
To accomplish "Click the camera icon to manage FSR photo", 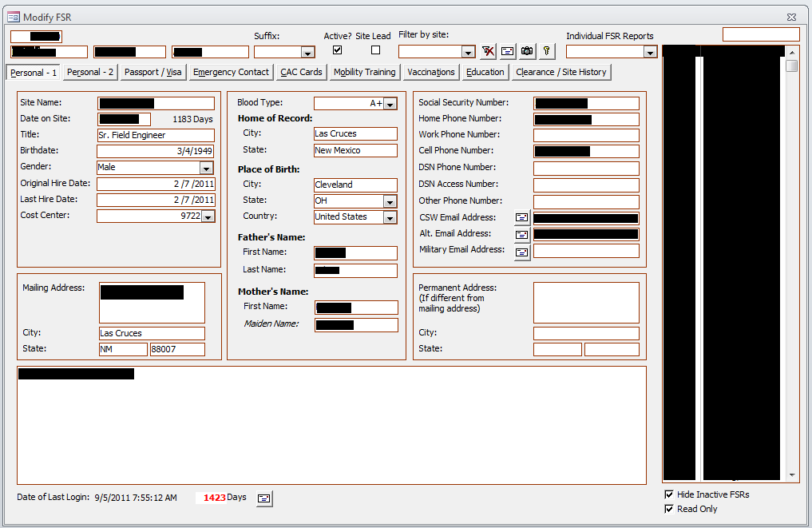I will point(527,50).
